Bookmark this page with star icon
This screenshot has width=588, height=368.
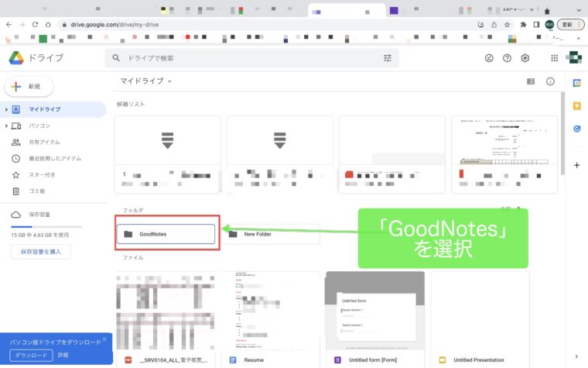(507, 25)
